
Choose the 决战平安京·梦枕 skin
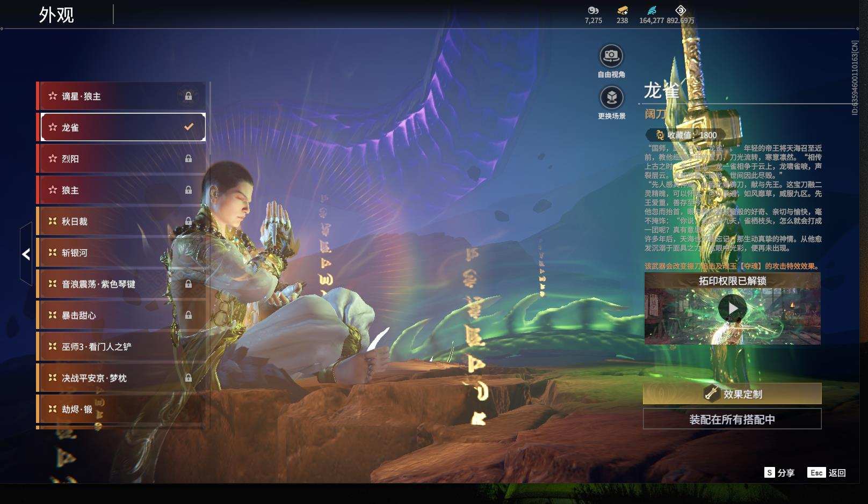coord(121,378)
